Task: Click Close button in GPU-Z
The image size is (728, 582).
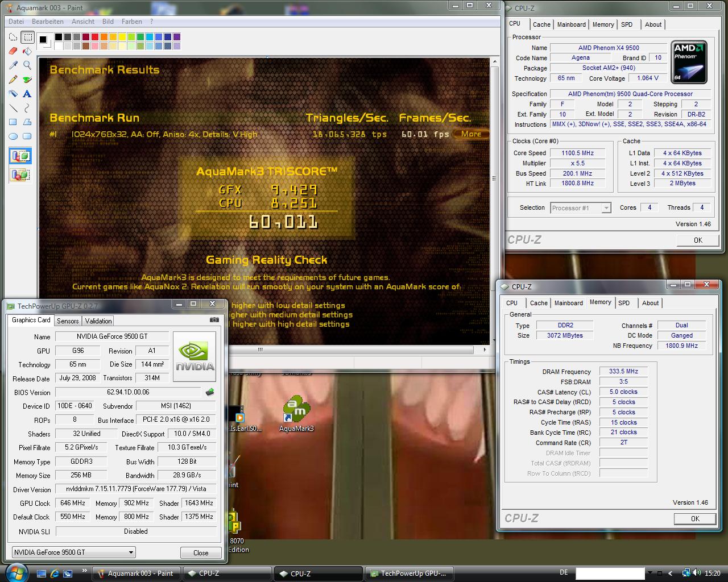Action: [201, 552]
